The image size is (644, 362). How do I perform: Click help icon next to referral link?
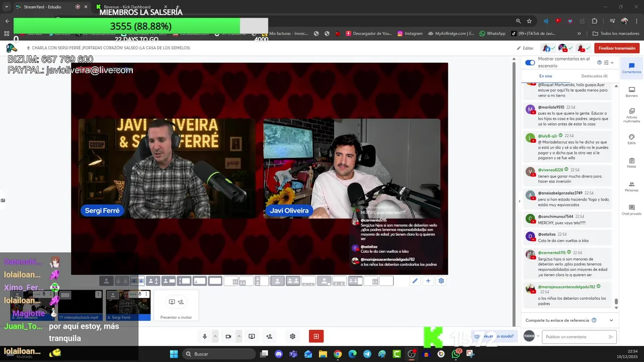[594, 320]
